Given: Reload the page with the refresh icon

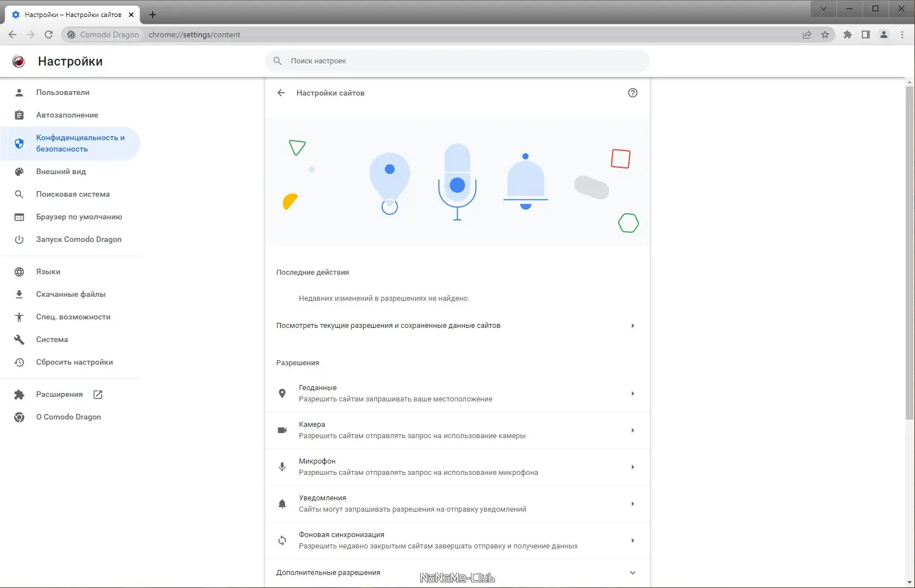Looking at the screenshot, I should point(49,34).
